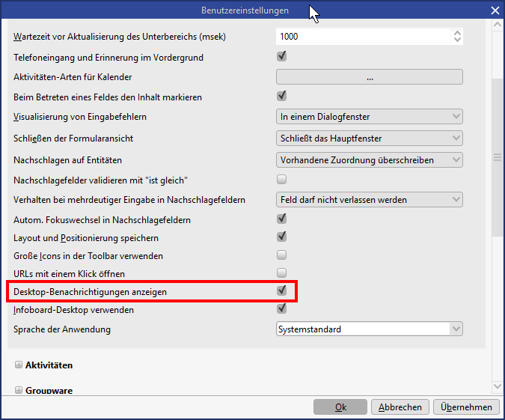This screenshot has height=420, width=505.
Task: Close the Benutzereinstellungen dialog window
Action: pos(495,10)
